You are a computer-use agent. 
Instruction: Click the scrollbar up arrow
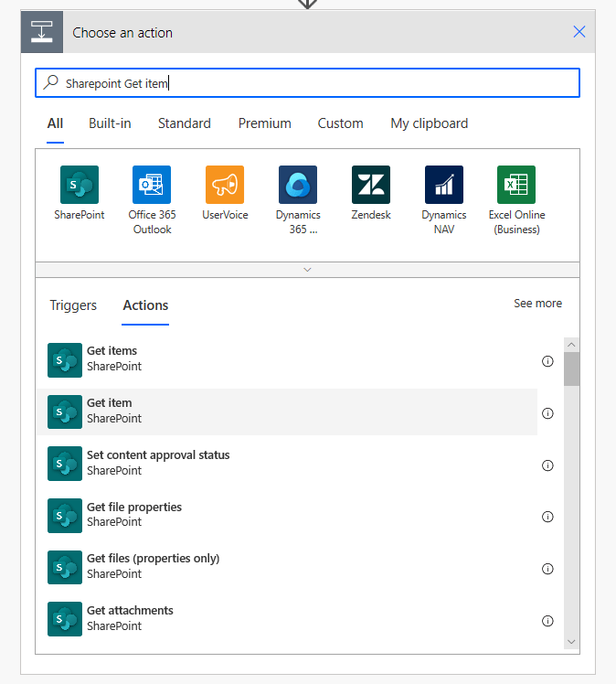point(571,345)
